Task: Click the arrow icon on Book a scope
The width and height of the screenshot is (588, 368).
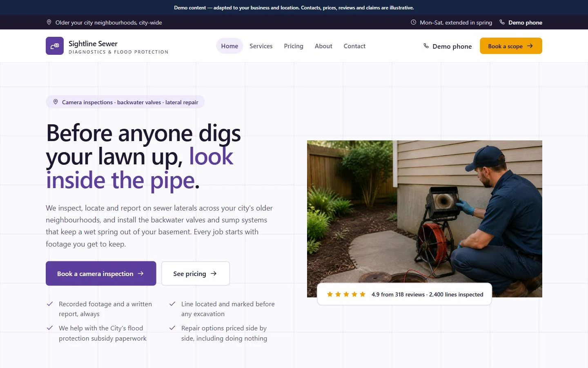Action: [530, 46]
